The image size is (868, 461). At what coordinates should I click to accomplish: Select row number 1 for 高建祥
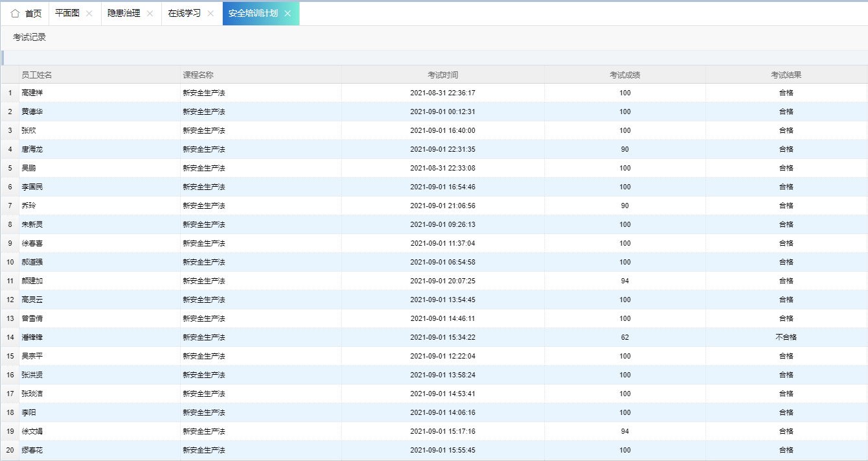[x=10, y=93]
